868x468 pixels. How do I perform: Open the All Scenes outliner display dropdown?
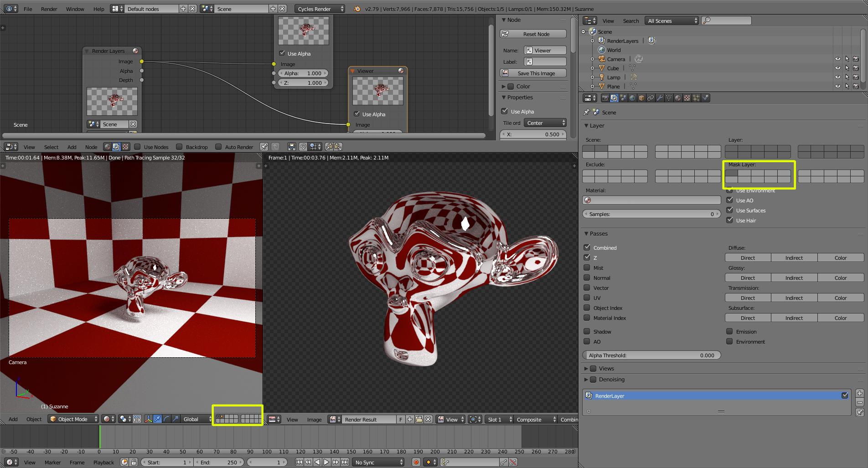click(672, 21)
